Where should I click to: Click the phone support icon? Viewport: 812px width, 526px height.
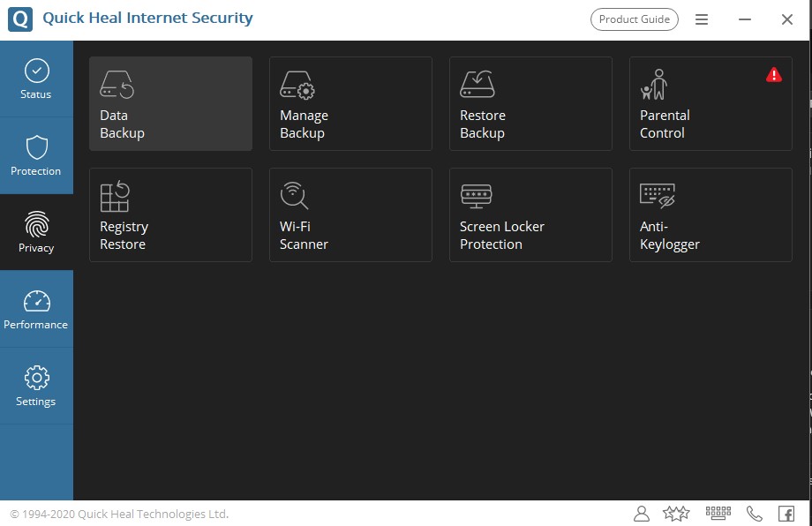pos(754,513)
